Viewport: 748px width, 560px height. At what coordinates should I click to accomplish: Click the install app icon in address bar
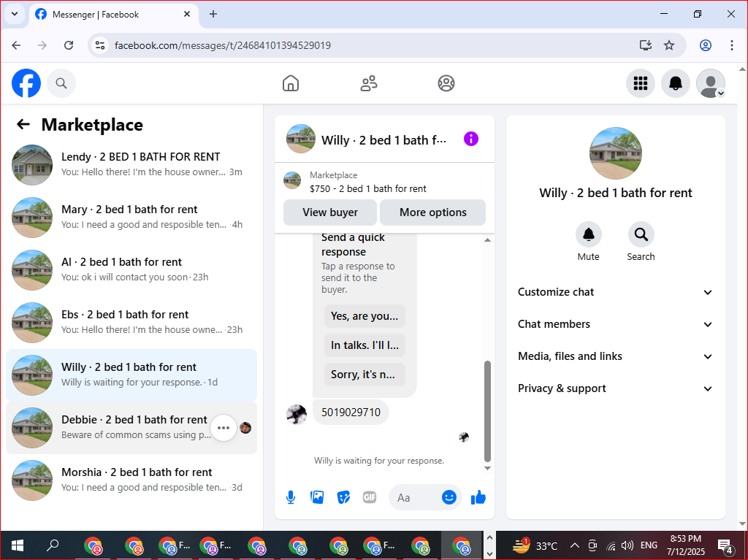click(646, 45)
